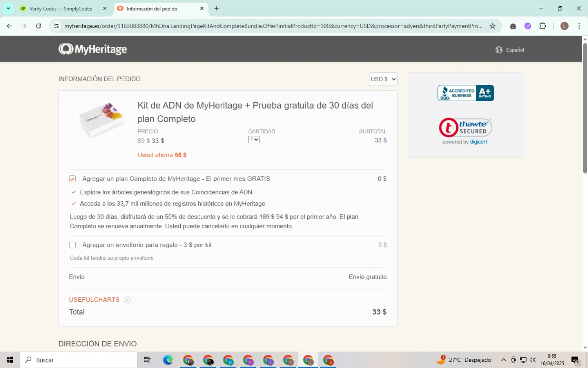Open the Extensions puzzle icon

543,26
